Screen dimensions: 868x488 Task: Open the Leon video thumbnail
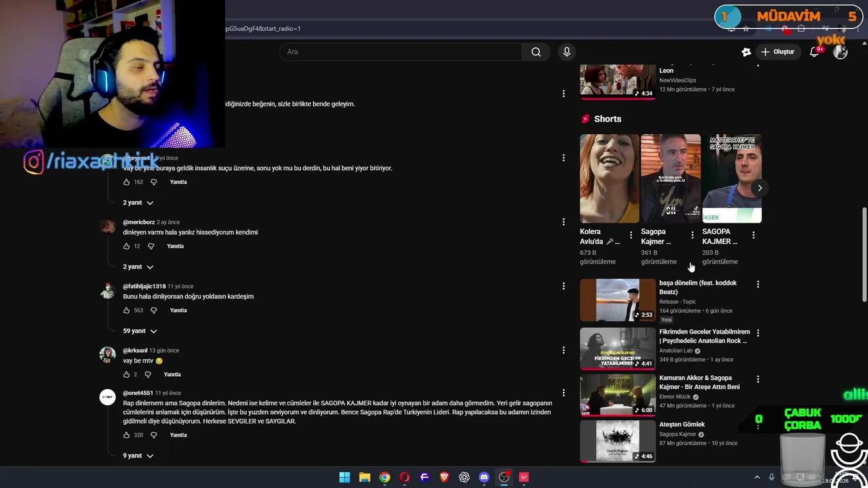tap(618, 81)
